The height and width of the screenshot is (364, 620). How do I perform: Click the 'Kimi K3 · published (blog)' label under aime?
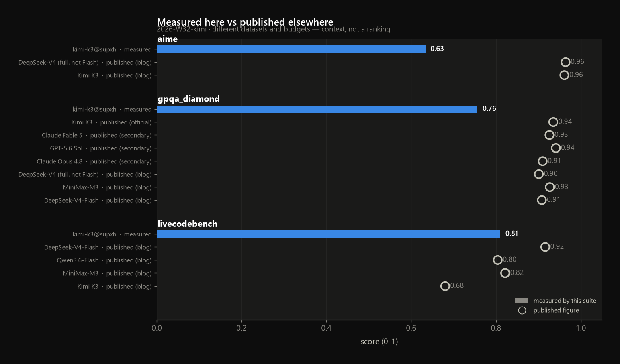115,75
